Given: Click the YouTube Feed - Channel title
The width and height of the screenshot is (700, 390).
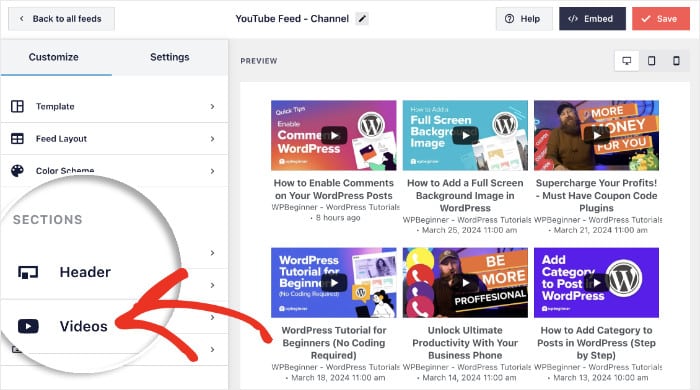Looking at the screenshot, I should [x=292, y=19].
